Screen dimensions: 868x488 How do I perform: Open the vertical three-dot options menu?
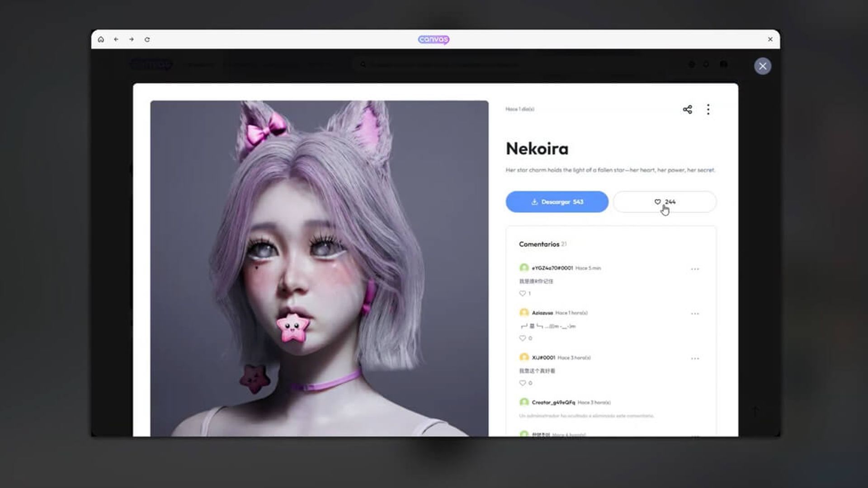pos(708,109)
